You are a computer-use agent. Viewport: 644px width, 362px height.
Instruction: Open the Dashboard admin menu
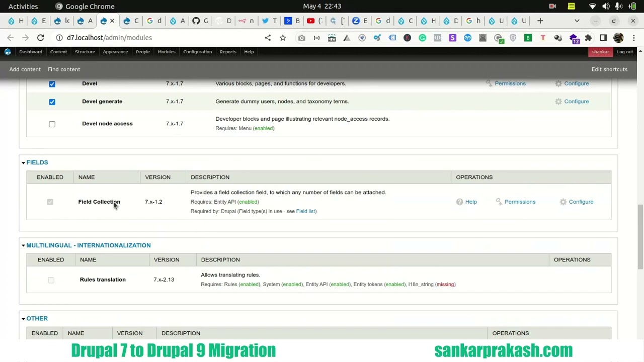(x=31, y=52)
